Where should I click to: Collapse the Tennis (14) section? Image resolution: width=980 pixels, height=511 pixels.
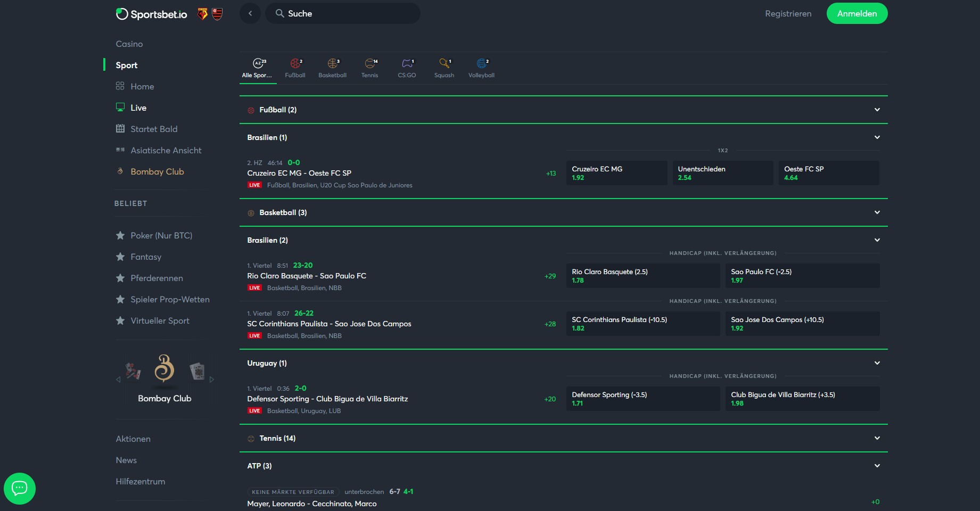pos(877,438)
